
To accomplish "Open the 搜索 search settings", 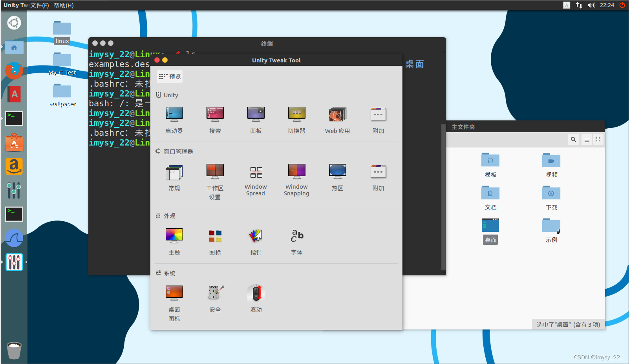I will pyautogui.click(x=215, y=120).
